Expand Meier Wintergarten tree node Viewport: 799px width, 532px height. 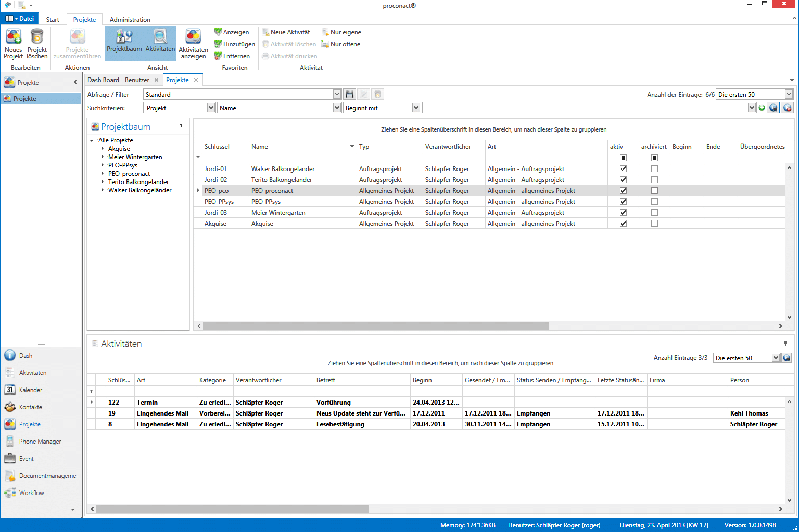[x=103, y=157]
